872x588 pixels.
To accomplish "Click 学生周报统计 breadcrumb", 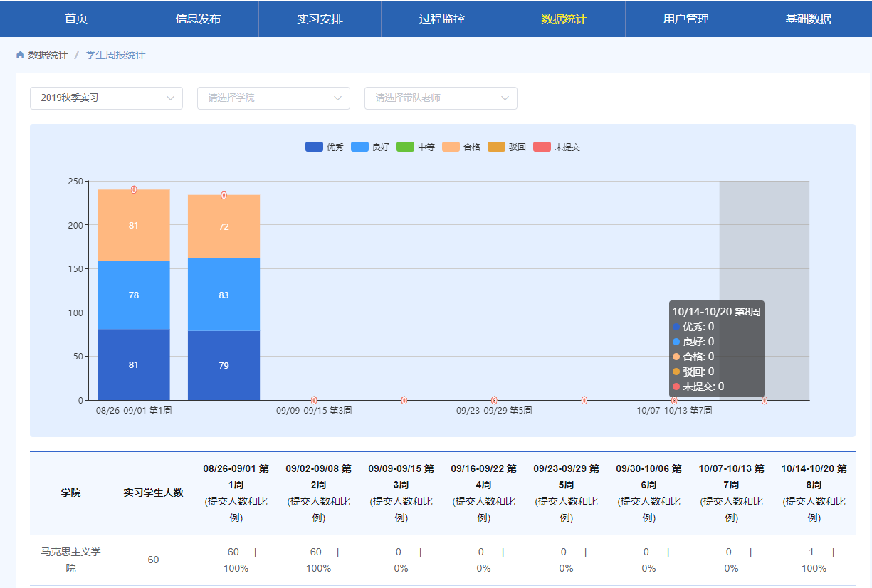I will (x=115, y=55).
